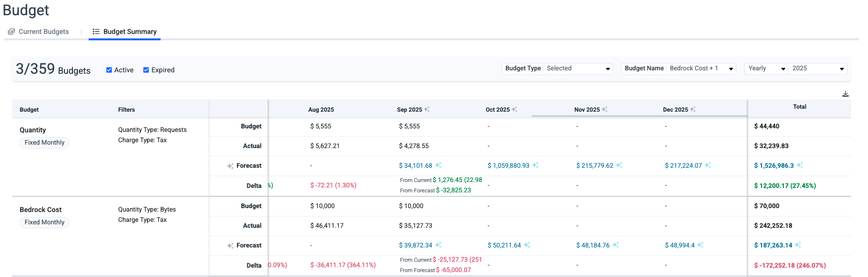
Task: Uncheck the Active budgets checkbox
Action: click(x=109, y=70)
